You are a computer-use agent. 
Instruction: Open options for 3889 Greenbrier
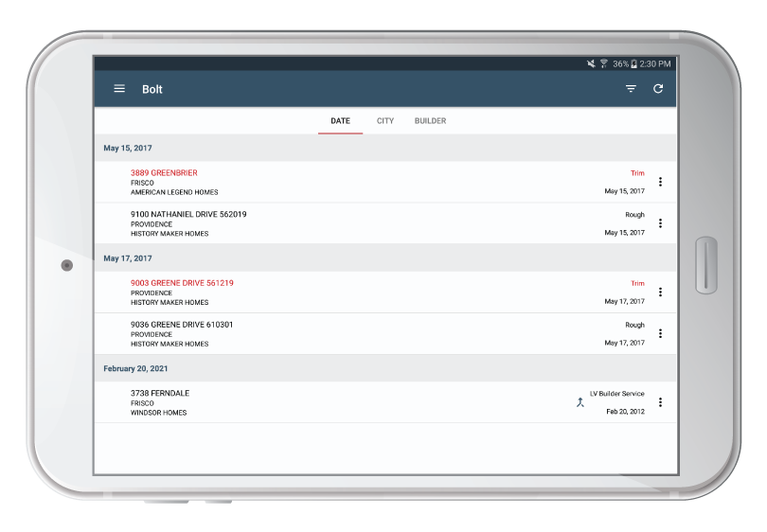660,182
